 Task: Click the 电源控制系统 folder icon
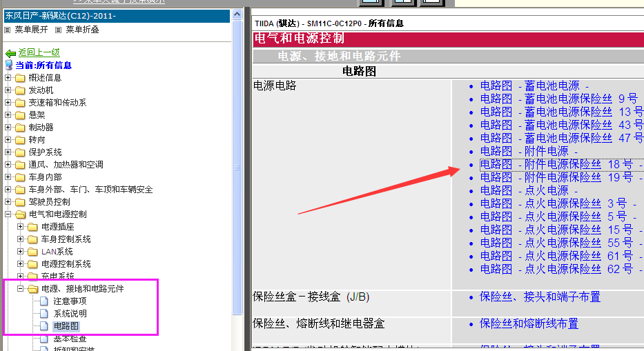tap(33, 264)
